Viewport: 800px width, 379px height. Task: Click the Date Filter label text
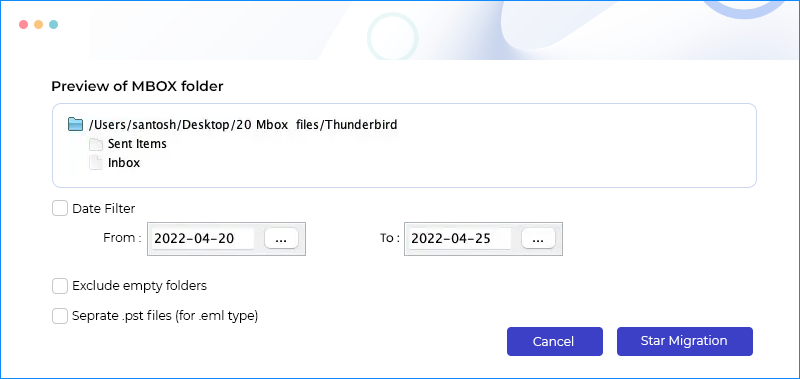tap(104, 208)
